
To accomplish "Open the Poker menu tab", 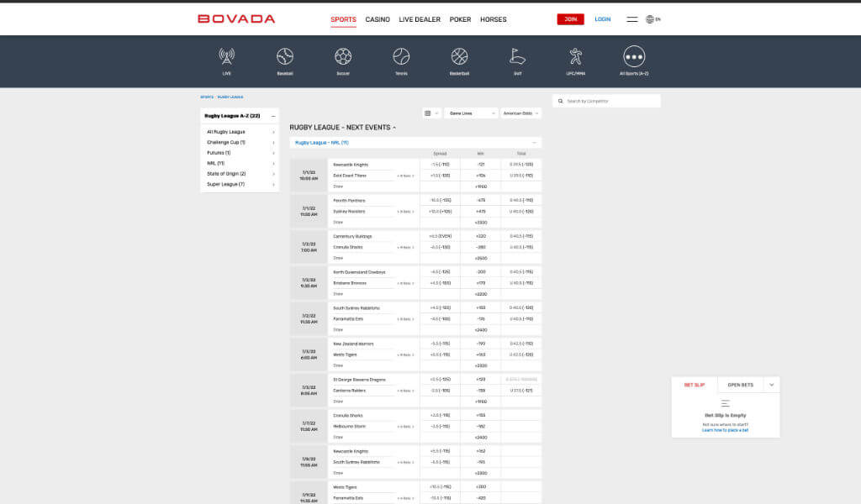I will (x=460, y=19).
